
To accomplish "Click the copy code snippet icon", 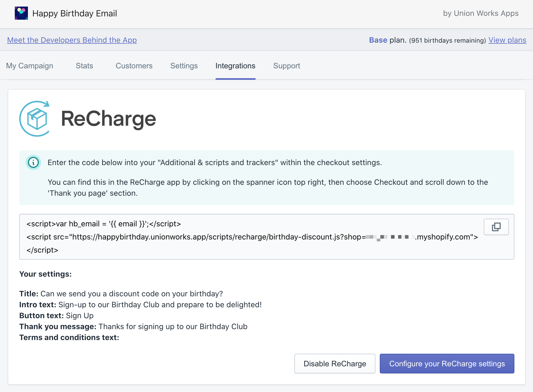I will (496, 227).
